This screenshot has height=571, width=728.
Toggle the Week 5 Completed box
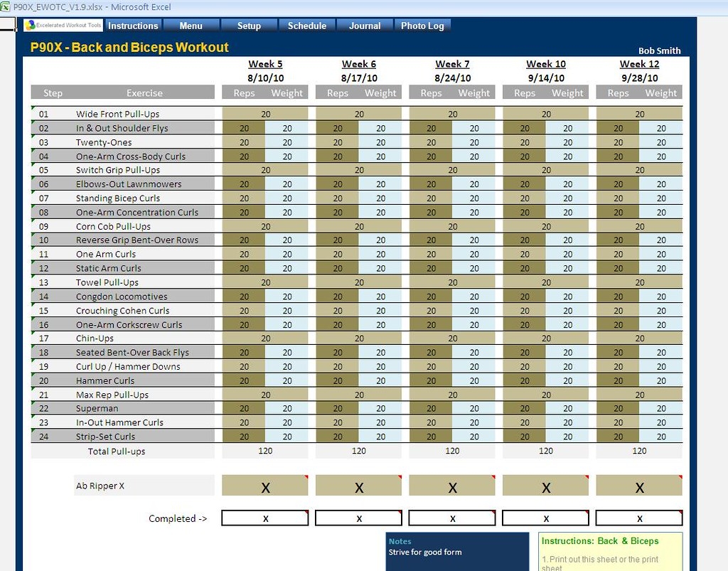tap(265, 518)
